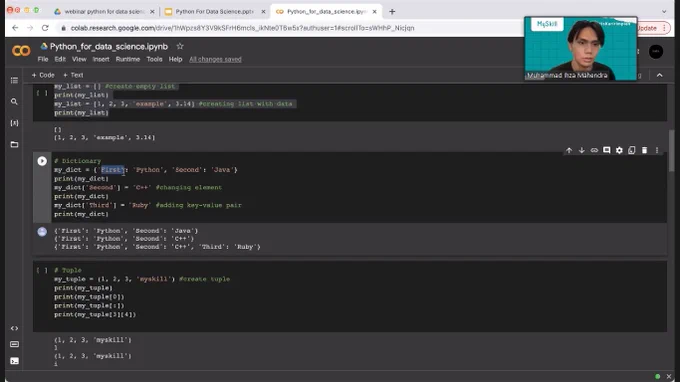Switch to the webinar python for data science tab
680x382 pixels.
103,12
